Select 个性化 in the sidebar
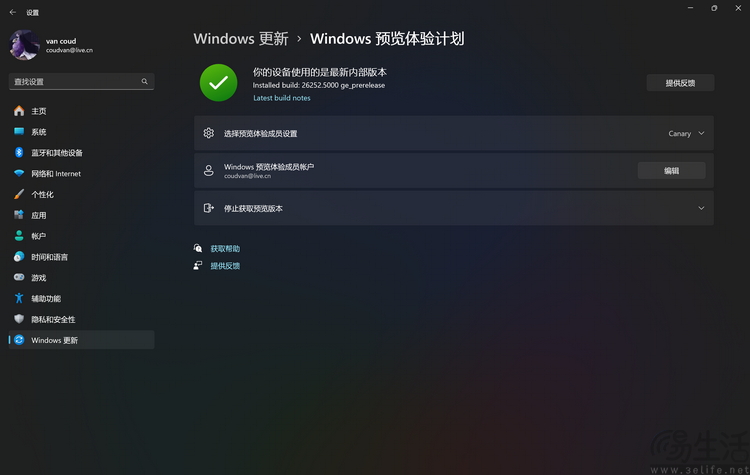The image size is (750, 475). click(43, 195)
